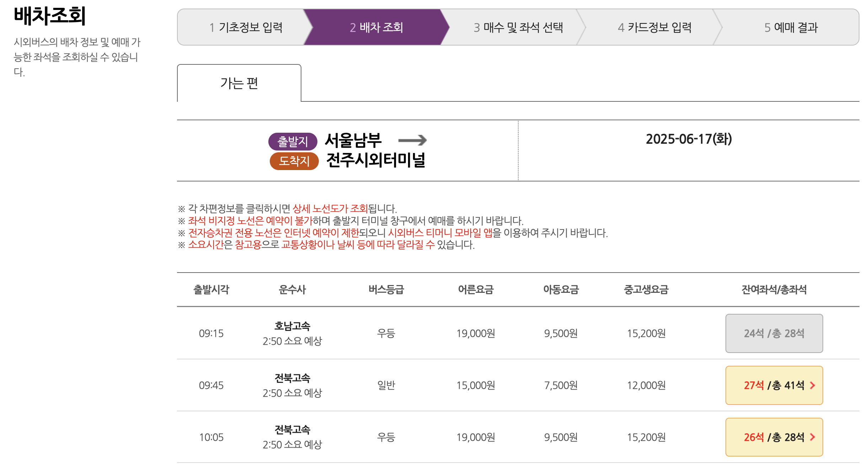Viewport: 868px width, 464px height.
Task: Expand details via chevron on 27석 seat button
Action: pos(813,385)
